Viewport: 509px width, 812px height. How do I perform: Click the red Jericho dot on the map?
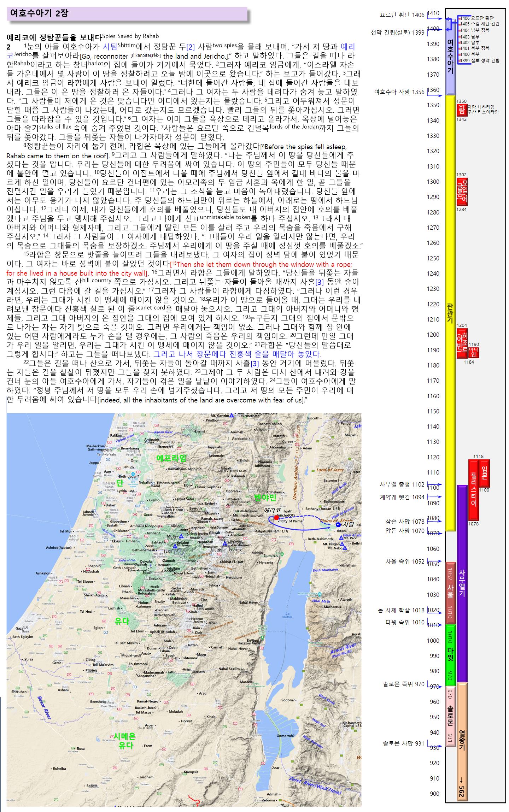276,517
